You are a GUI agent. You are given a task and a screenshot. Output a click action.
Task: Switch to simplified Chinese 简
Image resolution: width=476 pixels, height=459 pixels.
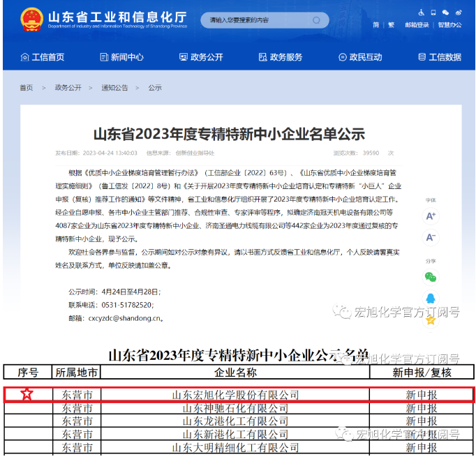376,25
